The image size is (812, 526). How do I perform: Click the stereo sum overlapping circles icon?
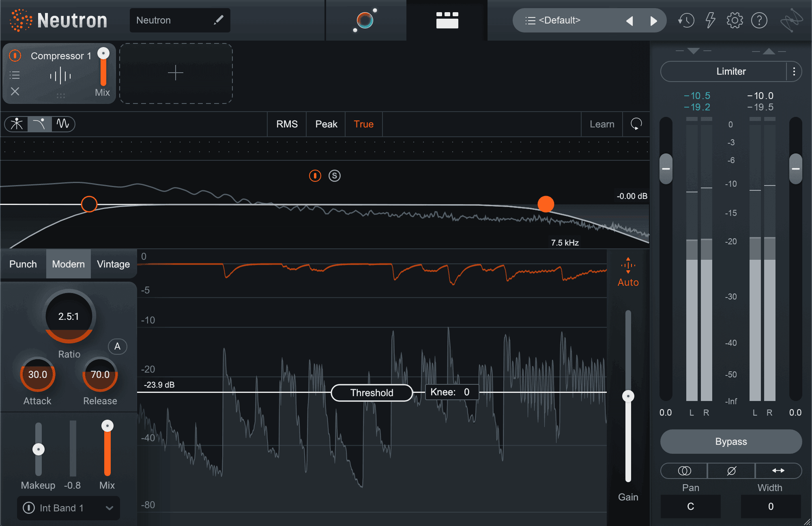click(684, 471)
